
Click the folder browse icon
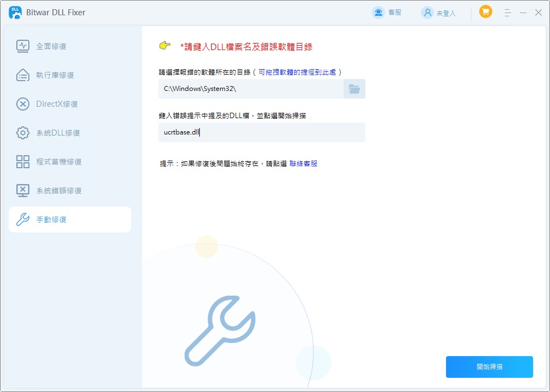point(355,89)
